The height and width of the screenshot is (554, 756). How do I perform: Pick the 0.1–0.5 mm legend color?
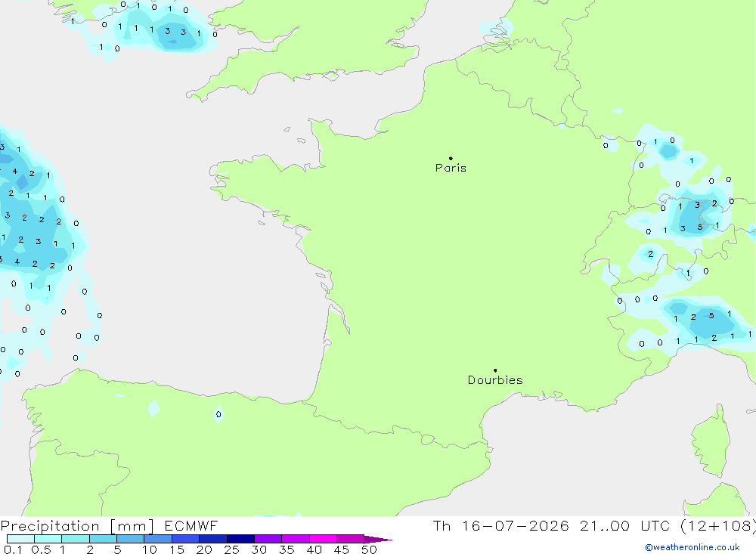(x=20, y=539)
